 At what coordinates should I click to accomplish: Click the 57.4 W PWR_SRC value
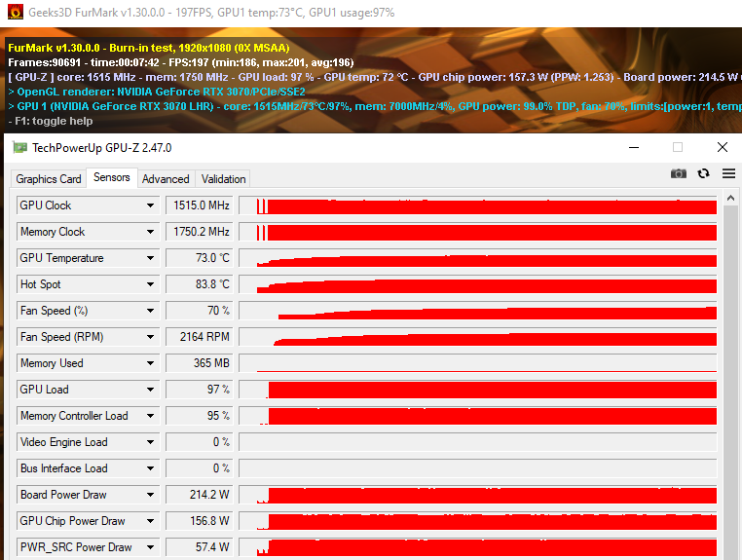(200, 547)
